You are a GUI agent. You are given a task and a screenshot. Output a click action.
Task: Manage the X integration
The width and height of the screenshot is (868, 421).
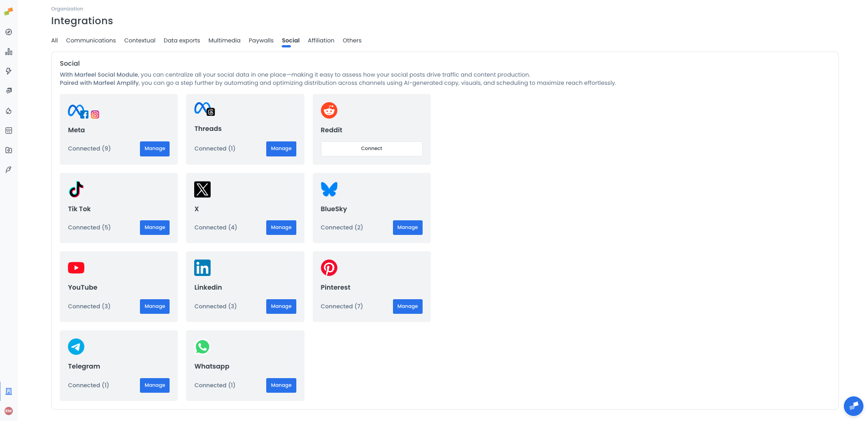tap(281, 228)
